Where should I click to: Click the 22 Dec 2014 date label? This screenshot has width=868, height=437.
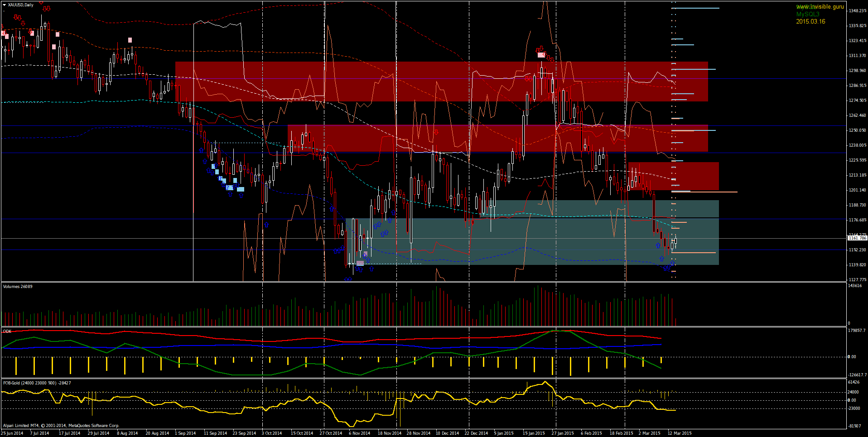477,433
